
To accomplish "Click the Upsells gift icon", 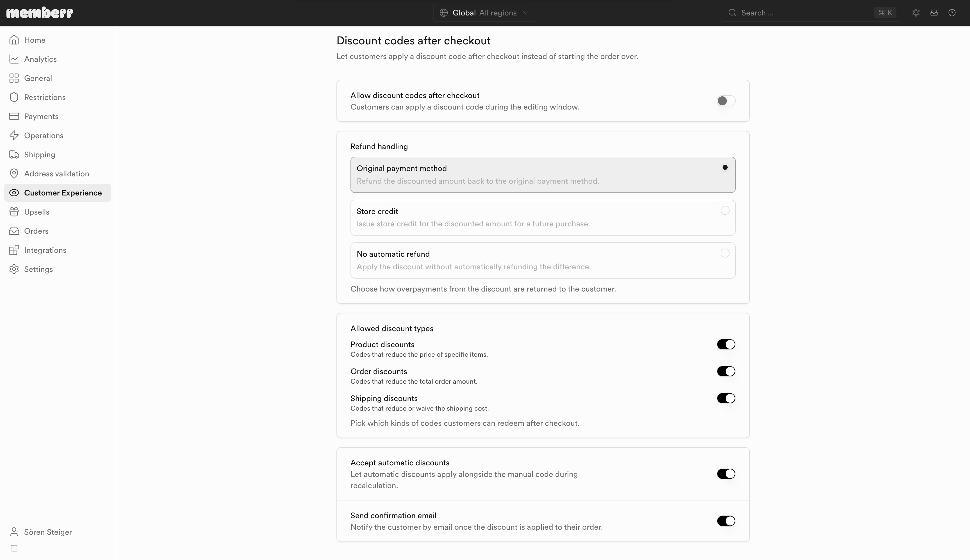I will coord(14,211).
